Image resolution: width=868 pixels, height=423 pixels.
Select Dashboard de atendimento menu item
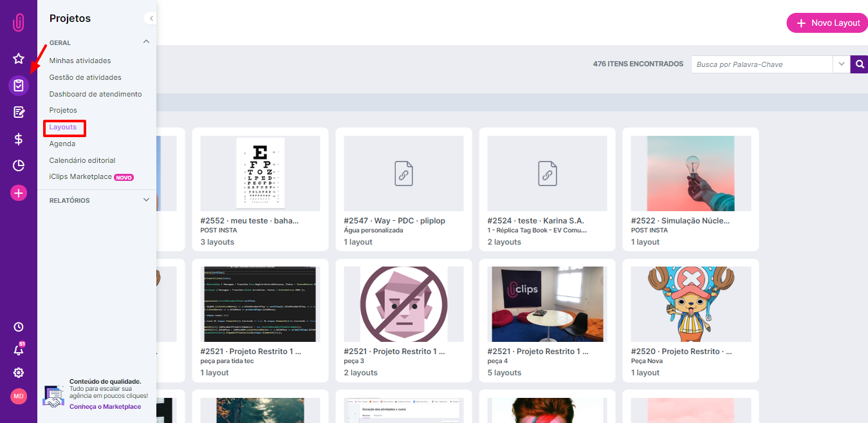[95, 94]
